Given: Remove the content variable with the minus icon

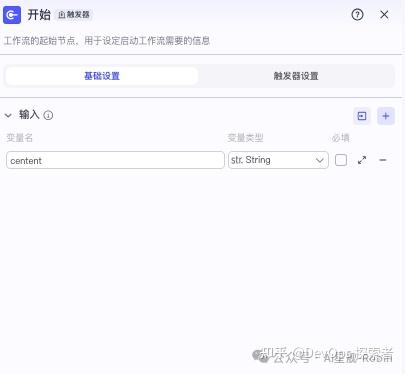Looking at the screenshot, I should (383, 160).
